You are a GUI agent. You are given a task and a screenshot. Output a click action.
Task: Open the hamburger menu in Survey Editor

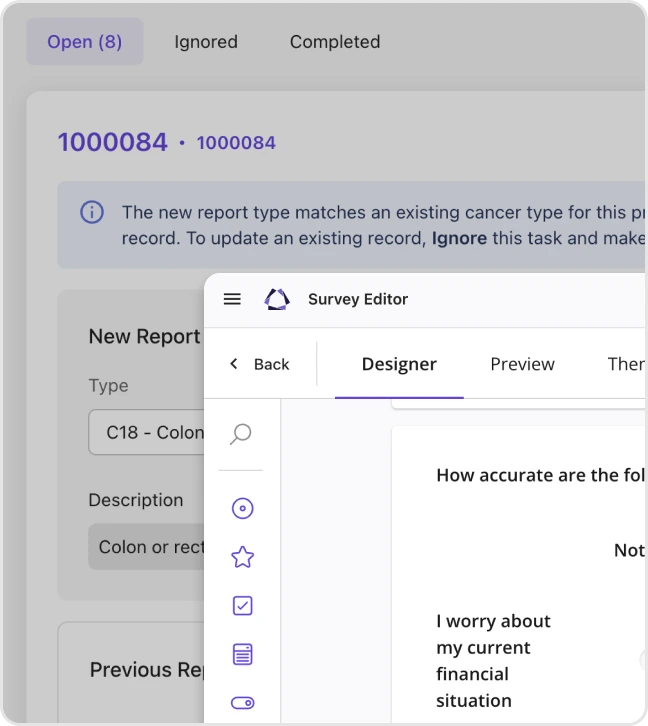(232, 299)
